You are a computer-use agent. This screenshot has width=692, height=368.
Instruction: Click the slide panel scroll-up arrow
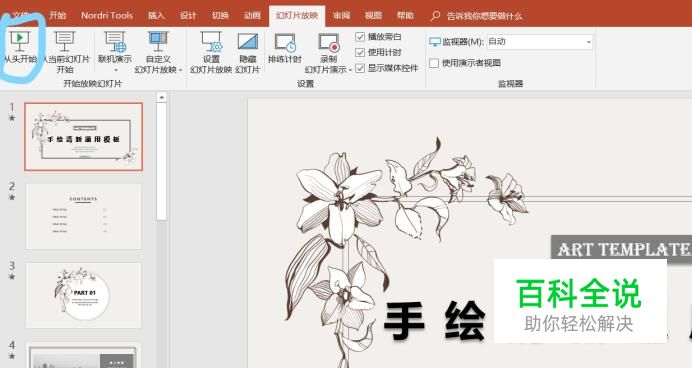tap(162, 97)
